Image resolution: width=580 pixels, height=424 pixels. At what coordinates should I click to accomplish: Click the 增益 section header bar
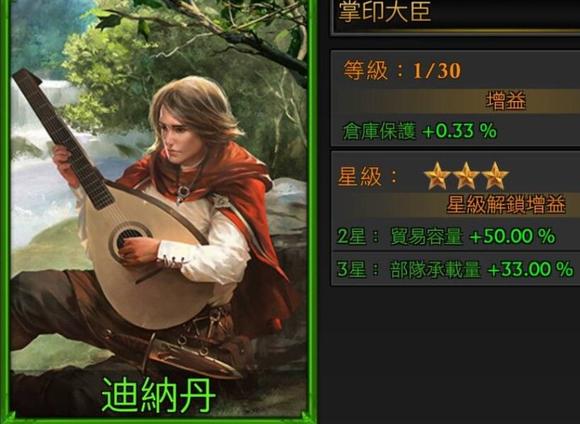coord(456,101)
